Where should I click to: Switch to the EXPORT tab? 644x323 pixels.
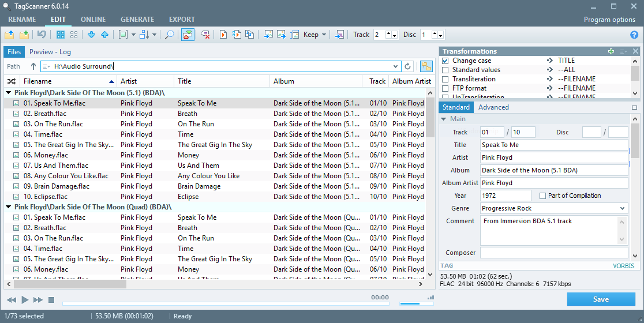pos(182,19)
